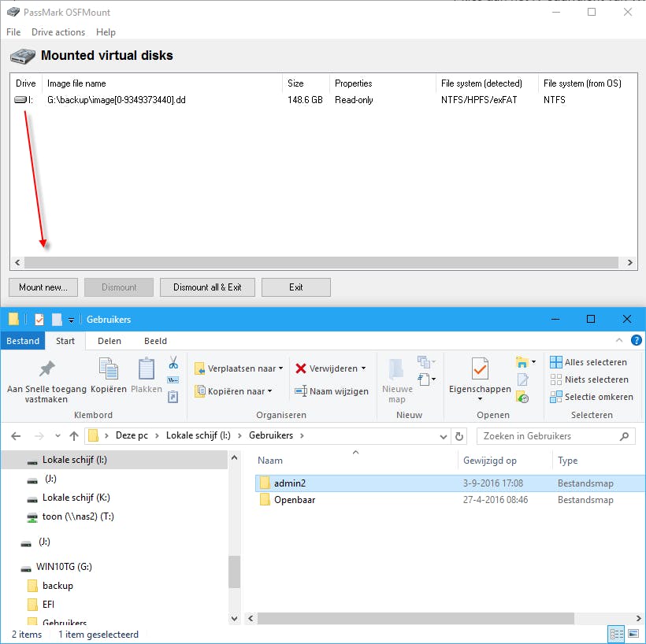
Task: Click the Plakken clipboard icon
Action: coord(147,368)
